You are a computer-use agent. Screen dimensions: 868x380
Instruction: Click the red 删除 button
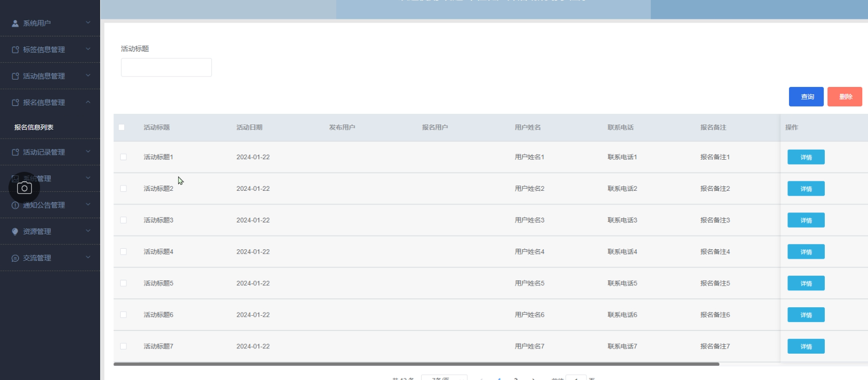pos(845,97)
